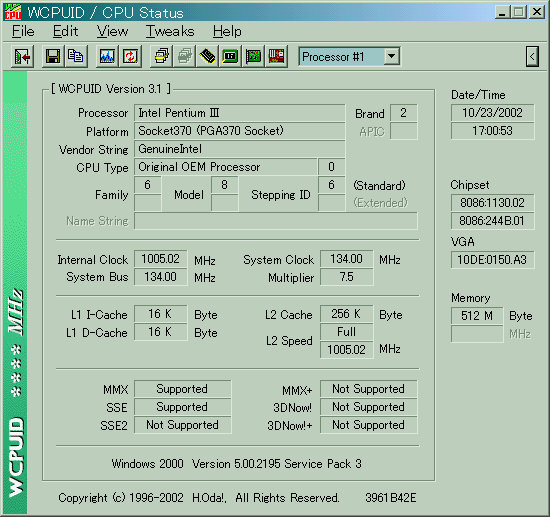Close the WCPUID window
550x517 pixels.
tap(537, 12)
